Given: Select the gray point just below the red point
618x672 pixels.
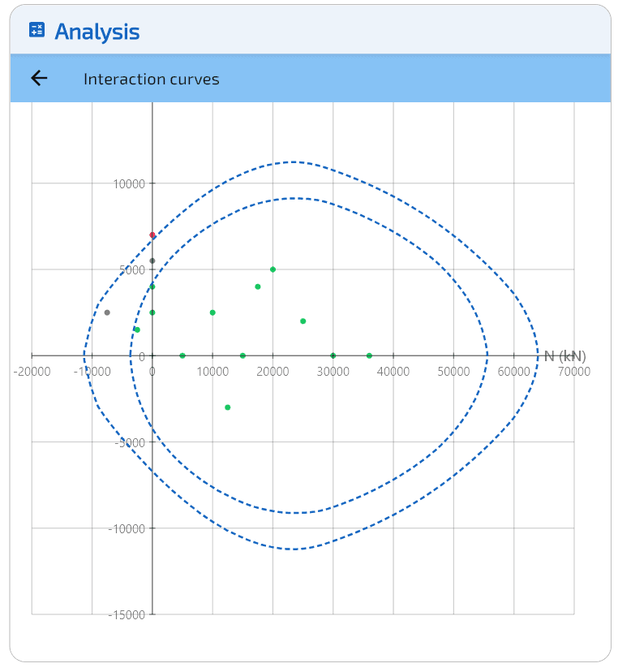Looking at the screenshot, I should (x=152, y=261).
